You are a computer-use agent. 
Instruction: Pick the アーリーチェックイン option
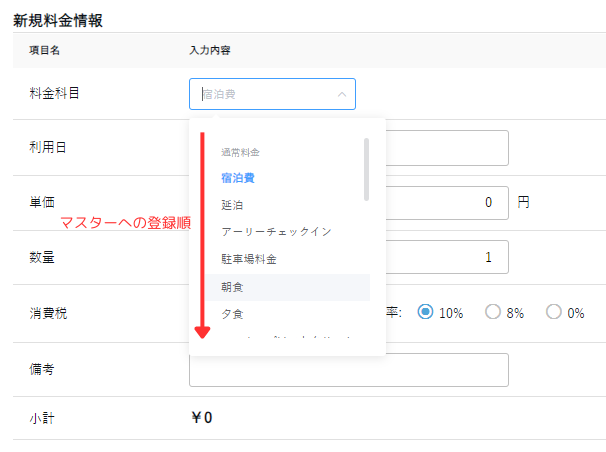coord(276,232)
